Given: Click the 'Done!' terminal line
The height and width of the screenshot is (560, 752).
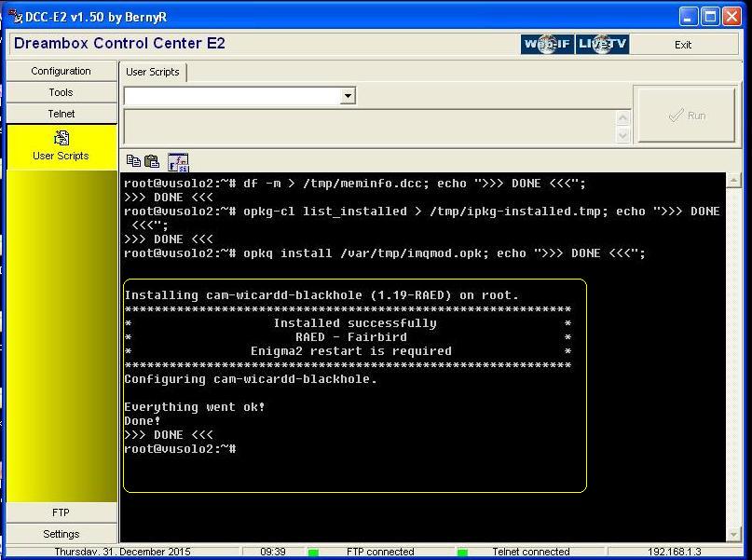Looking at the screenshot, I should (x=143, y=421).
